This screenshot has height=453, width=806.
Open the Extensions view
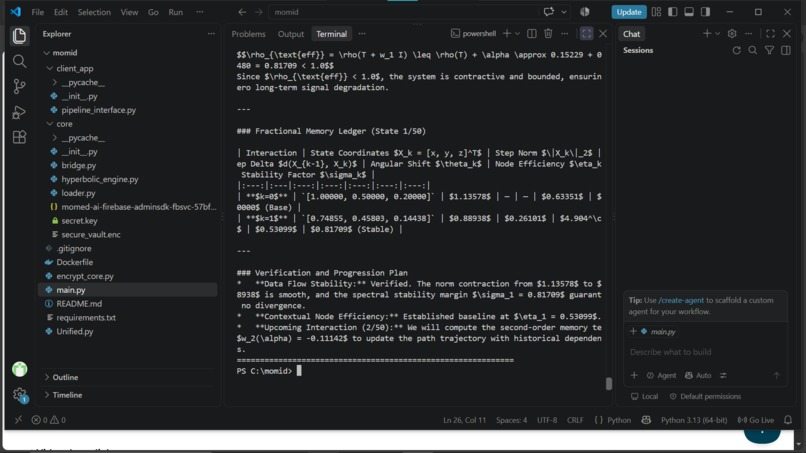coord(19,137)
